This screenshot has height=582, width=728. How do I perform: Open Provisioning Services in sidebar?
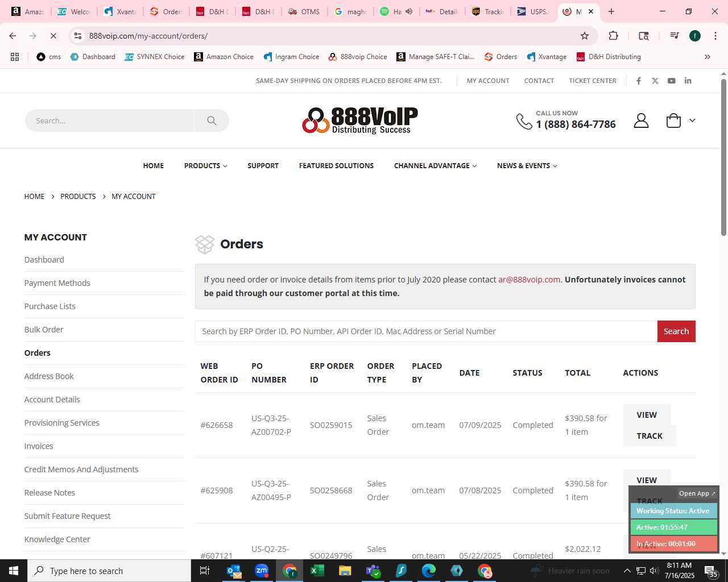pos(62,423)
